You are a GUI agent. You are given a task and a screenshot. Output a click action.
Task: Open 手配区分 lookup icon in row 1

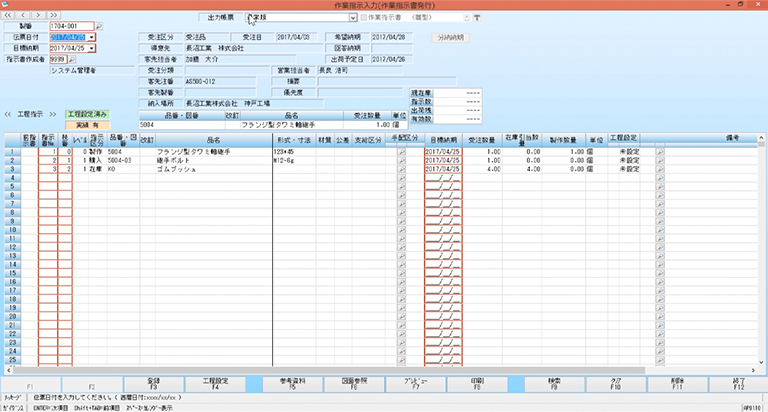[x=402, y=152]
